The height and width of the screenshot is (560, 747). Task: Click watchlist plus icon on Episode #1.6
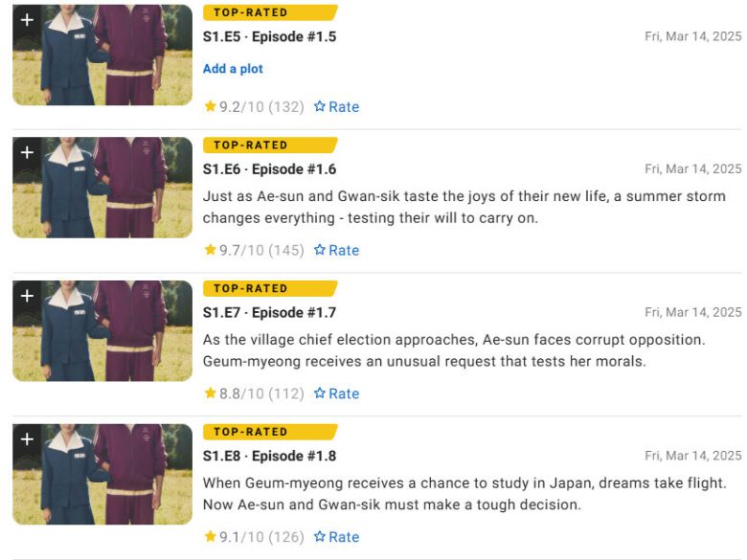[27, 152]
